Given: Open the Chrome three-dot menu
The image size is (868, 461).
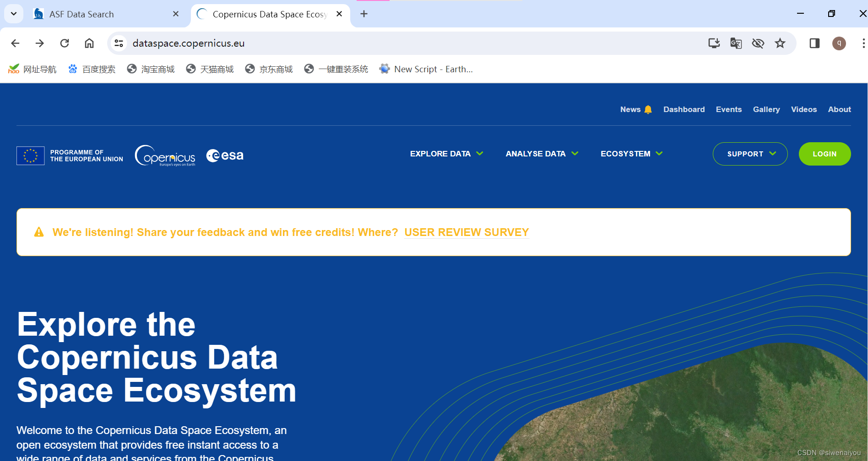Looking at the screenshot, I should [x=863, y=43].
